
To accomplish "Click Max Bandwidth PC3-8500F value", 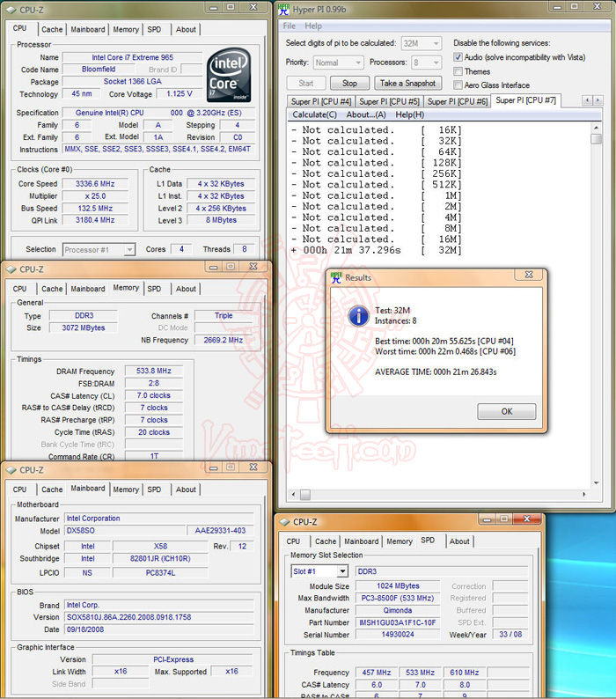I will pos(398,598).
